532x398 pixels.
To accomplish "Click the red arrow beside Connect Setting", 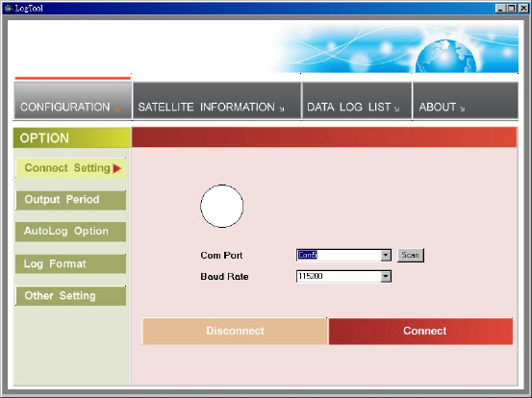I will [x=117, y=168].
